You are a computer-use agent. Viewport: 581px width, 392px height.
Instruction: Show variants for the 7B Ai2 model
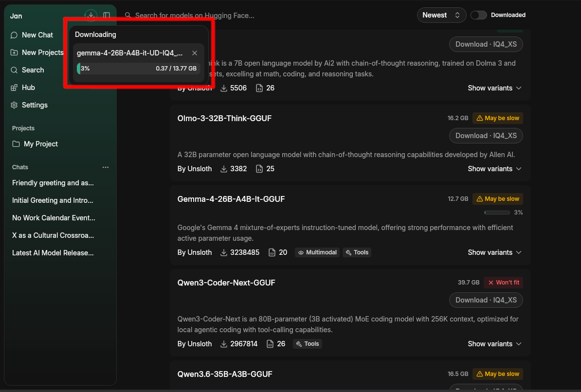(x=495, y=88)
